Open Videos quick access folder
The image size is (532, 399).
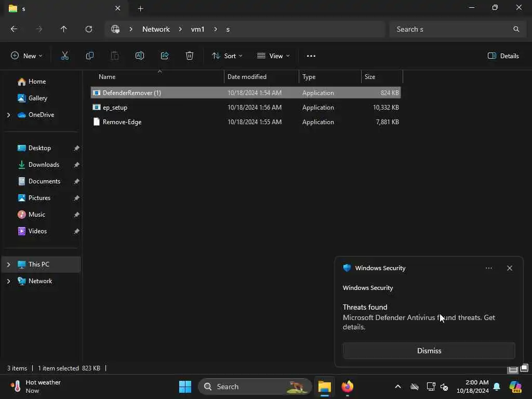42,231
